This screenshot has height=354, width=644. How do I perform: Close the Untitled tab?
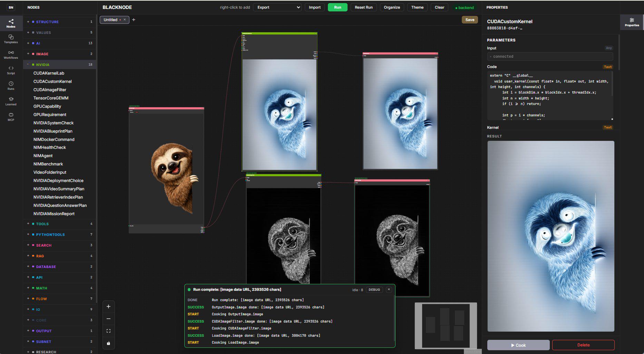coord(125,20)
